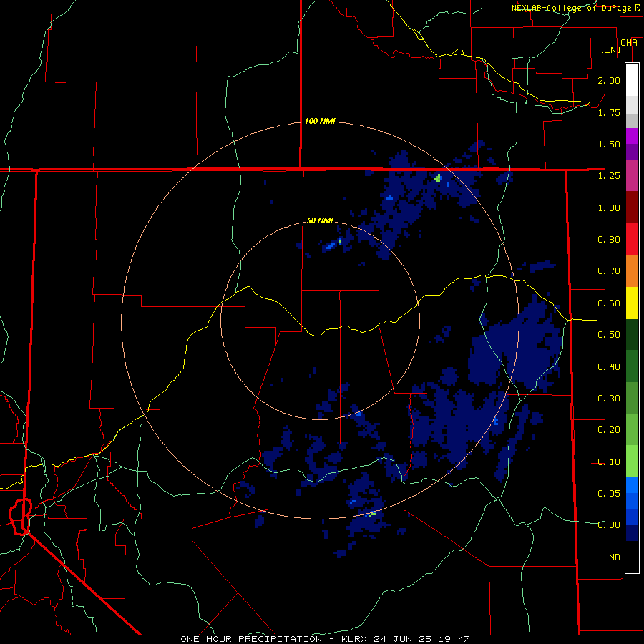This screenshot has width=644, height=644.
Task: Pick the light blue legend swatch near 0.05
Action: pos(632,485)
